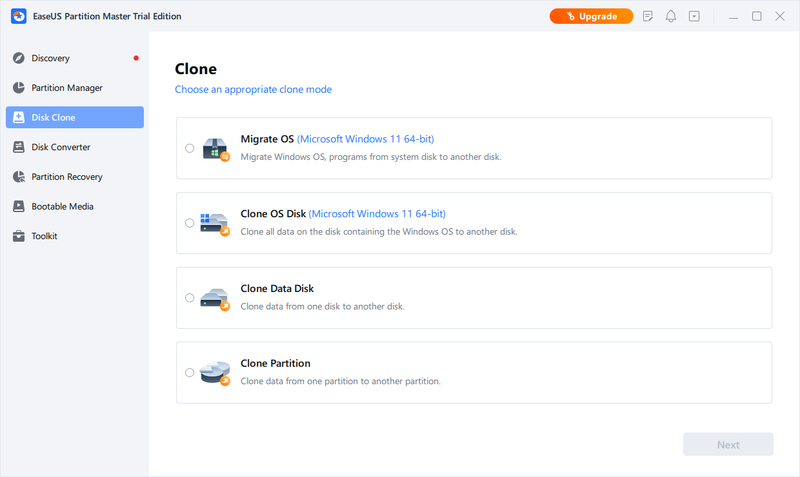This screenshot has height=477, width=800.
Task: Switch to Disk Clone section
Action: coord(74,117)
